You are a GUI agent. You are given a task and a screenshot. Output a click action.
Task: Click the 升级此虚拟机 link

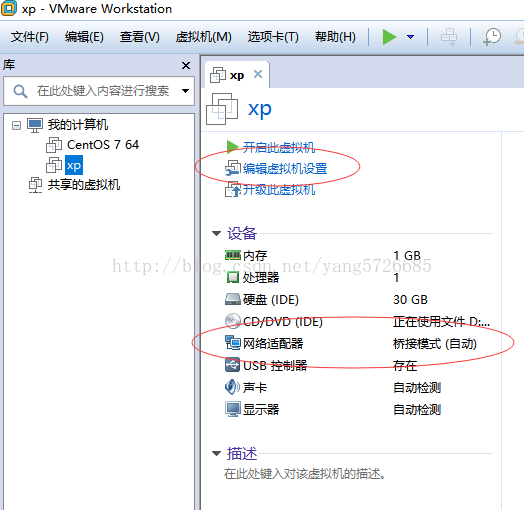[x=279, y=190]
